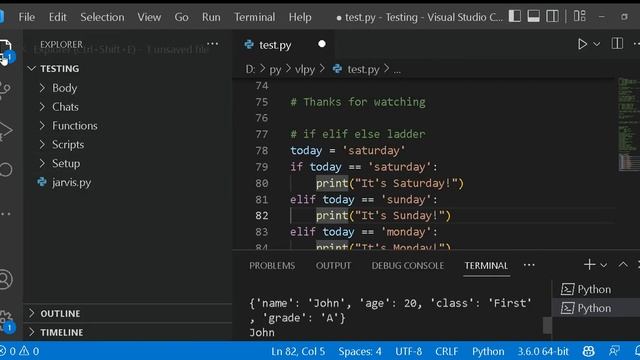Open the Manage gear icon

(x=6, y=320)
